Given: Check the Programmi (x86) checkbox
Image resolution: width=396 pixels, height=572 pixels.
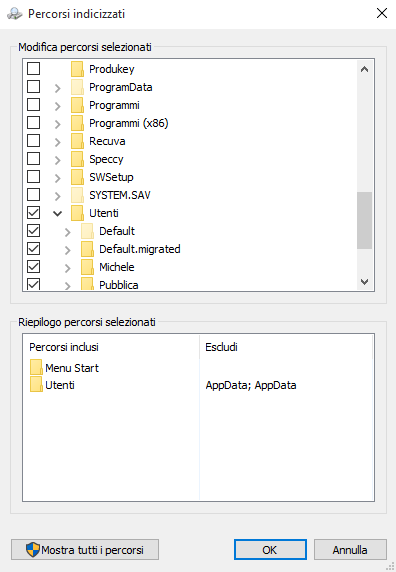Looking at the screenshot, I should click(x=34, y=123).
